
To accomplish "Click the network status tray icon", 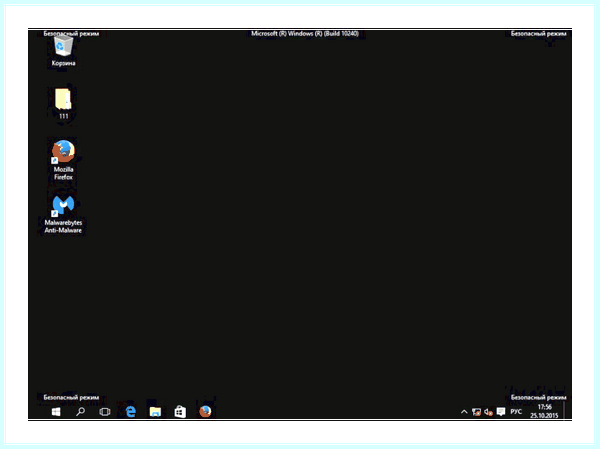I will (x=476, y=412).
